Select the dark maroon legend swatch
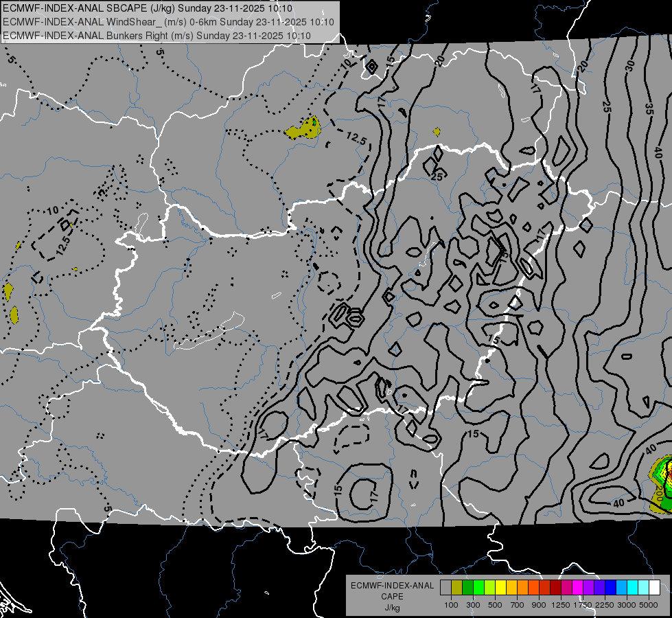672x618 pixels. pyautogui.click(x=556, y=588)
